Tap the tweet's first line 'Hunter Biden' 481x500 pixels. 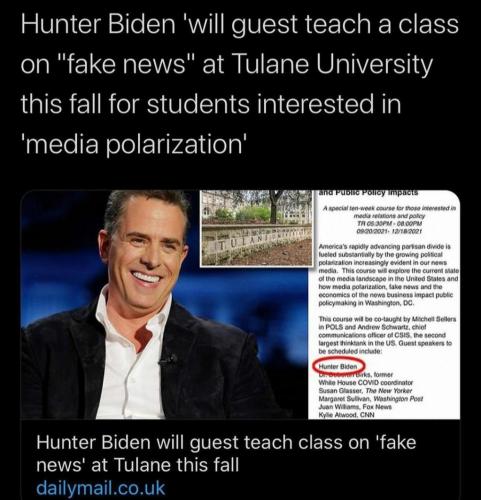pos(98,24)
